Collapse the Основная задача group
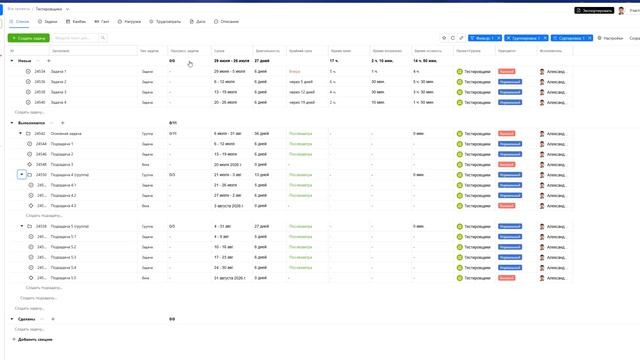Image resolution: width=640 pixels, height=360 pixels. (x=20, y=133)
